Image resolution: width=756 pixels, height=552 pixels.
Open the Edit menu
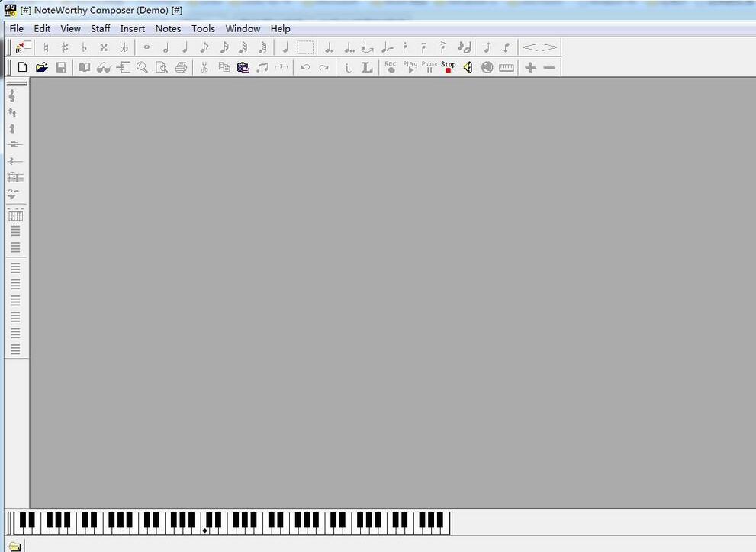tap(42, 28)
